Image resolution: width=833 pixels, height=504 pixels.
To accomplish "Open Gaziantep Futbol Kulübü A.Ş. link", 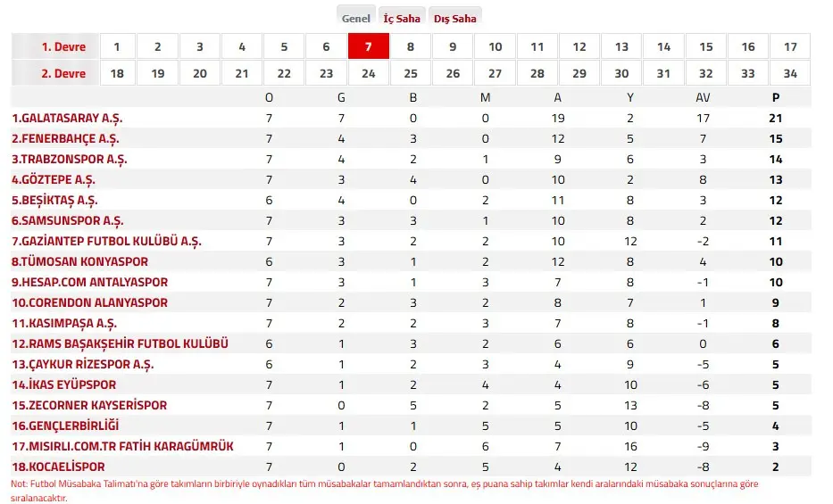I will pos(106,242).
